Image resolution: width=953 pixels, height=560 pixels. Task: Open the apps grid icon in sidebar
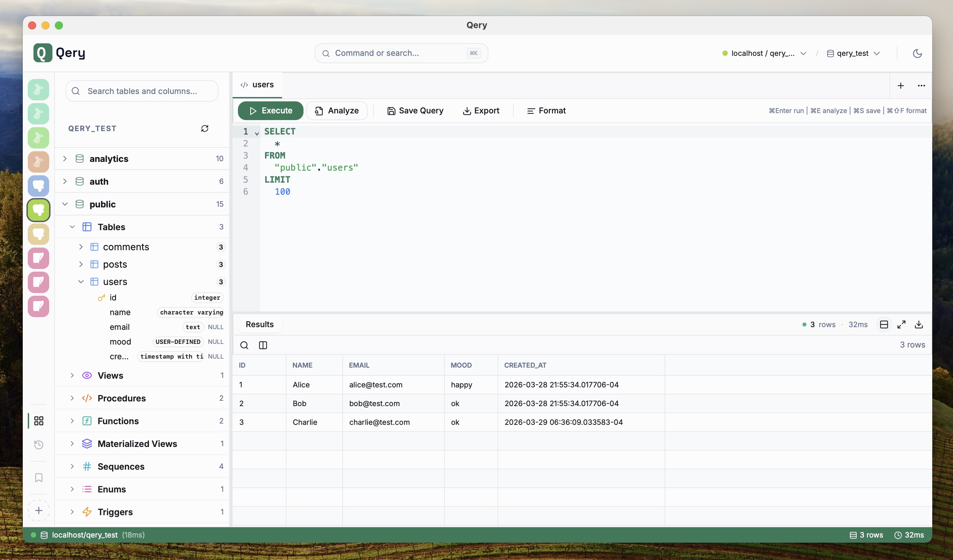coord(38,421)
